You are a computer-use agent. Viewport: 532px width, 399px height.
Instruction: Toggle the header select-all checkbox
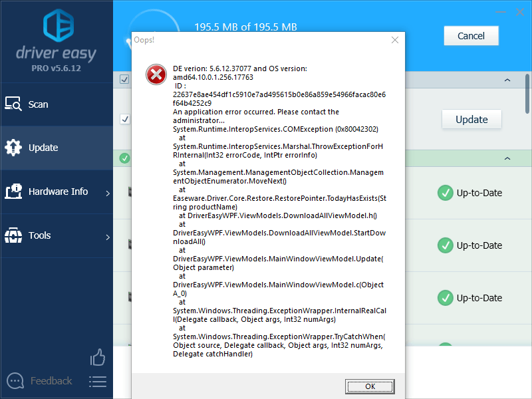pos(124,79)
